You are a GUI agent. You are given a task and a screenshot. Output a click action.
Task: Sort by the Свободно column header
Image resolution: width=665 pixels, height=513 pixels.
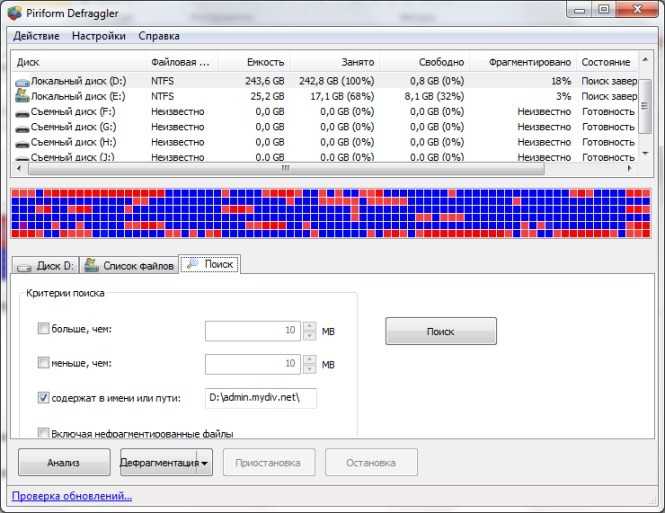(x=425, y=62)
